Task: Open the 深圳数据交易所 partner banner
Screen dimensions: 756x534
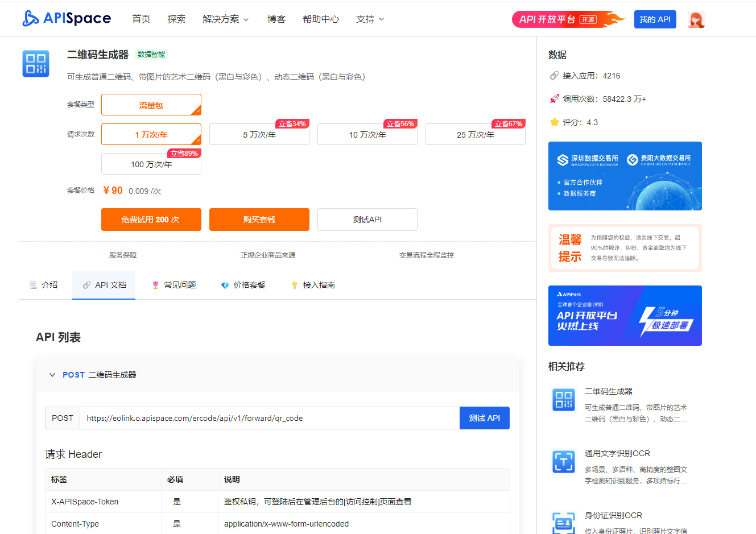Action: click(625, 176)
